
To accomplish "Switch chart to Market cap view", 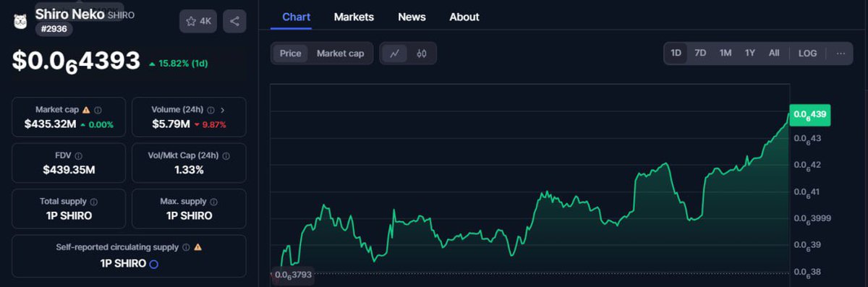I will [x=340, y=53].
